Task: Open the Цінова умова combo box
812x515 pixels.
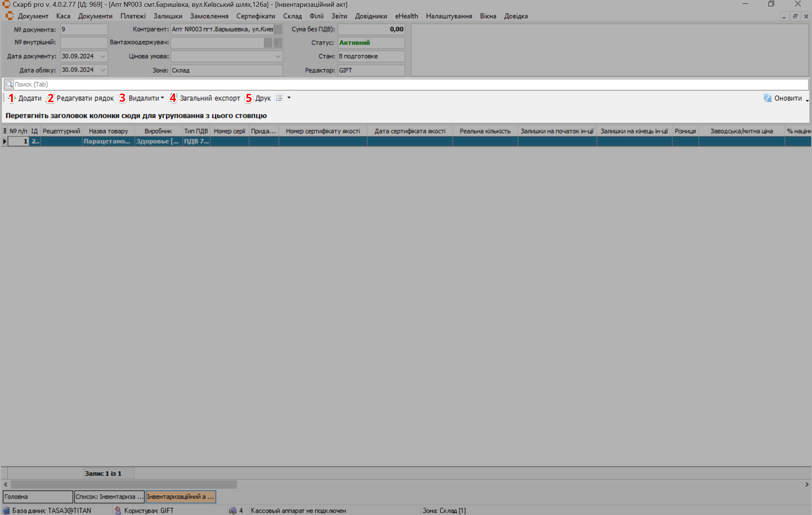Action: (x=278, y=56)
